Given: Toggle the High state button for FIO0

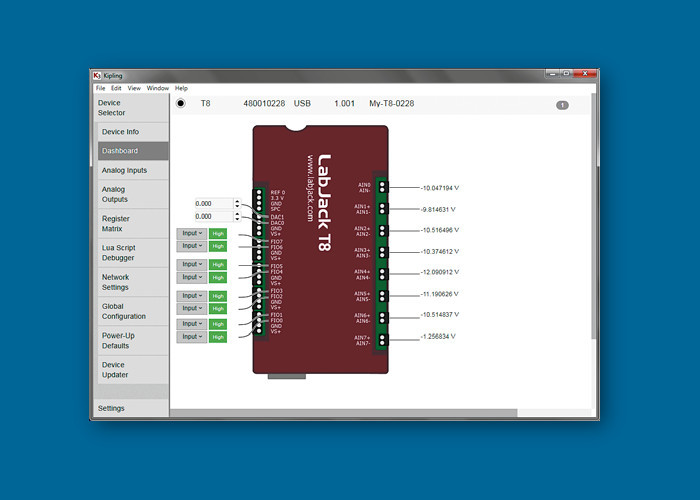Looking at the screenshot, I should click(x=218, y=337).
